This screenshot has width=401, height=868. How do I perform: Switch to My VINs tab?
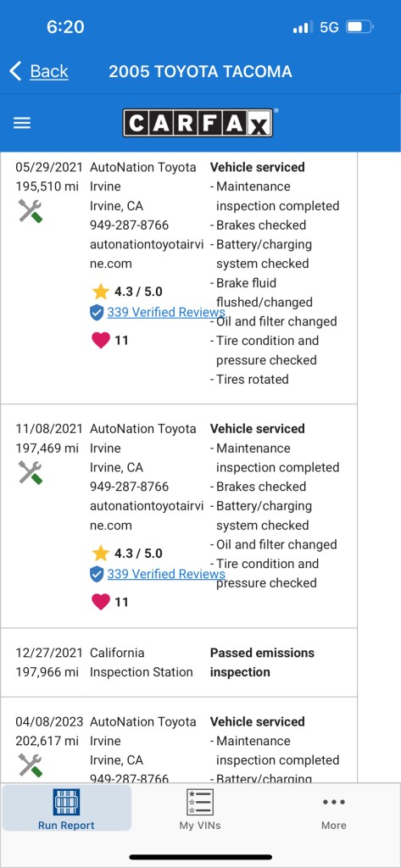(x=200, y=809)
